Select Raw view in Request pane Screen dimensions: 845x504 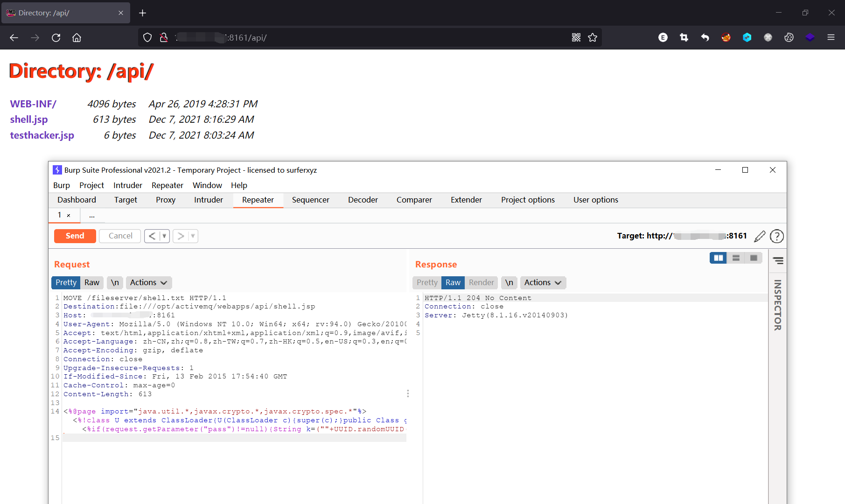92,283
